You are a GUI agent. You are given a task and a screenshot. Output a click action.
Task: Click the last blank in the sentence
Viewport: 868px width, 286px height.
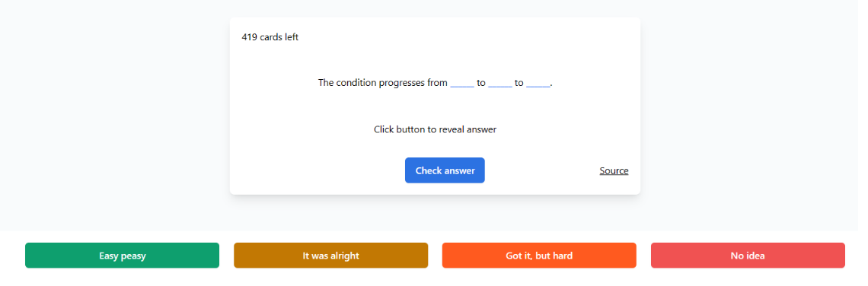click(x=538, y=83)
